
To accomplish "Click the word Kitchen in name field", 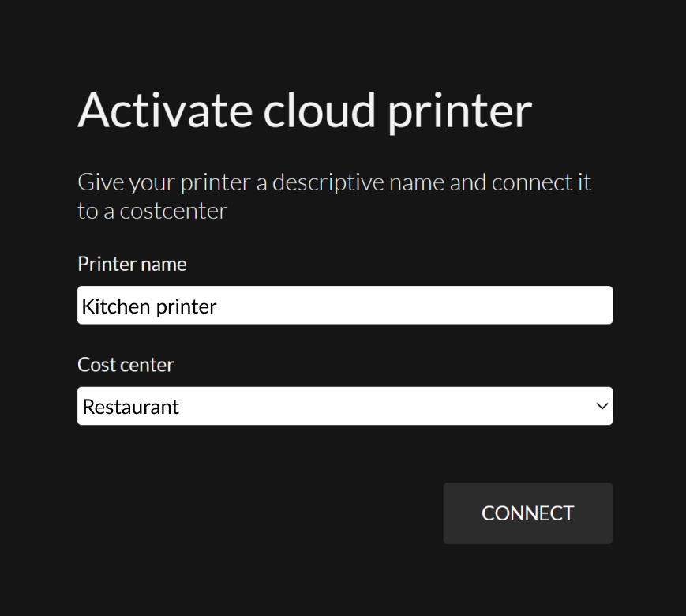I will (x=116, y=306).
